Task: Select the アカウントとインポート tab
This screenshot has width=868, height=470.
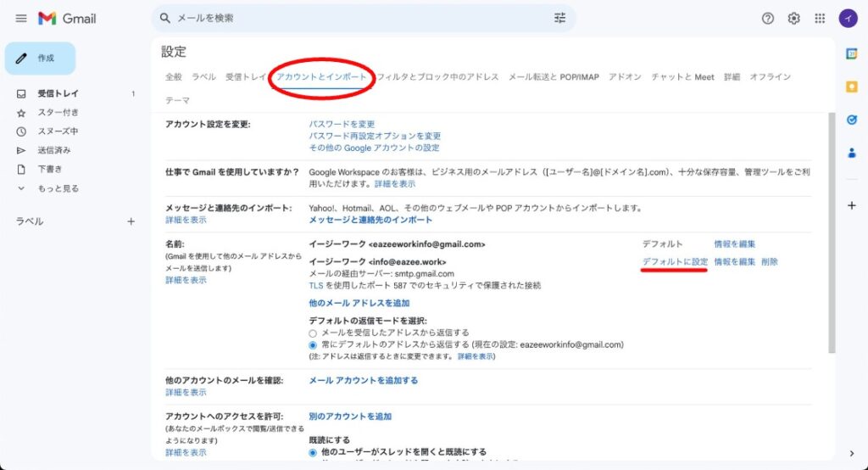Action: [321, 77]
